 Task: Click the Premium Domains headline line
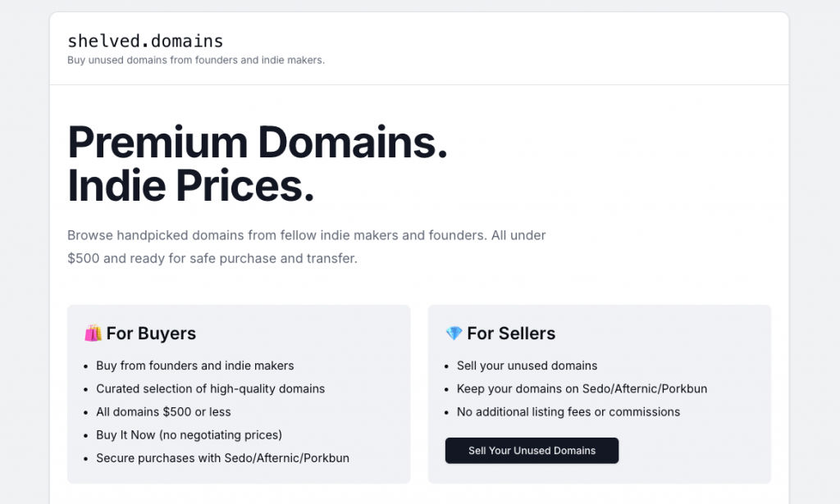click(258, 142)
